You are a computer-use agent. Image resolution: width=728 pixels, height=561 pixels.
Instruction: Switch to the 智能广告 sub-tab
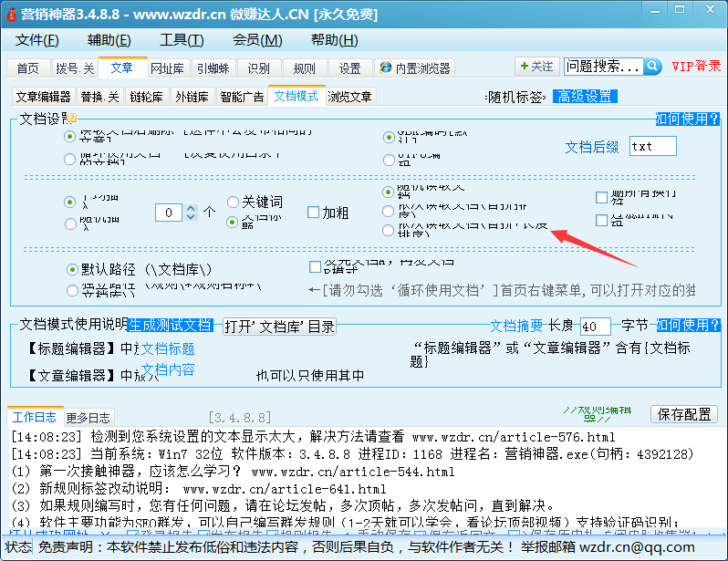(242, 97)
